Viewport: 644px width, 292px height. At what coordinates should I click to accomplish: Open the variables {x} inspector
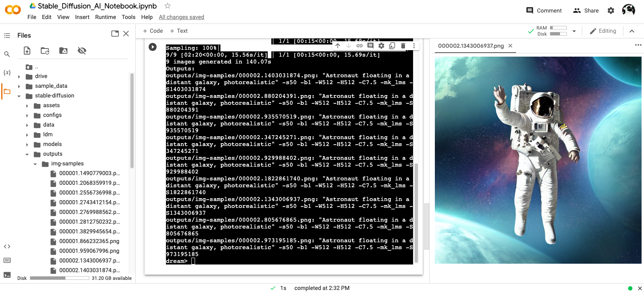[7, 72]
